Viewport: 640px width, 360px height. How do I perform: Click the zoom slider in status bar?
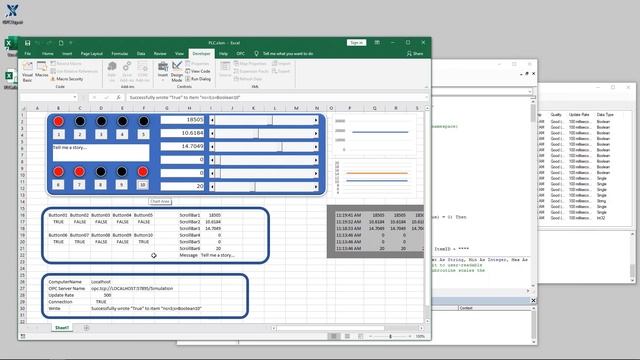pos(390,336)
